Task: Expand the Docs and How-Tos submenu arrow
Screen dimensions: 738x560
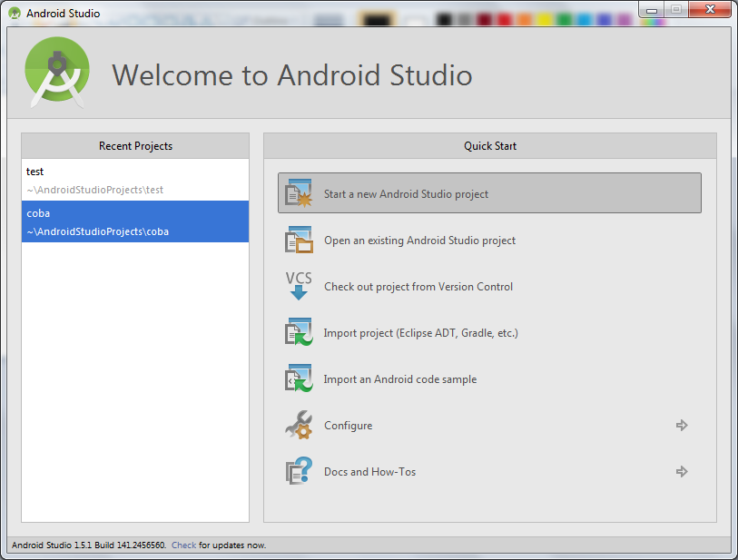Action: [x=682, y=471]
